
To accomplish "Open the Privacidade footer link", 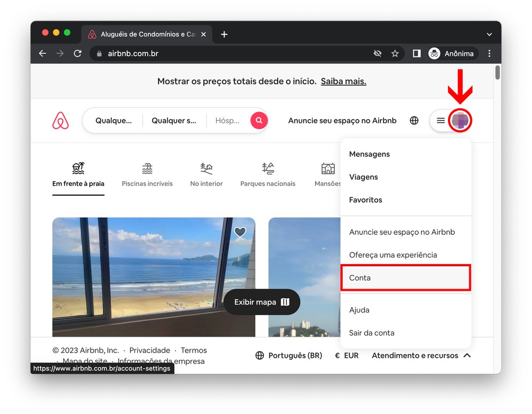I will pyautogui.click(x=149, y=350).
